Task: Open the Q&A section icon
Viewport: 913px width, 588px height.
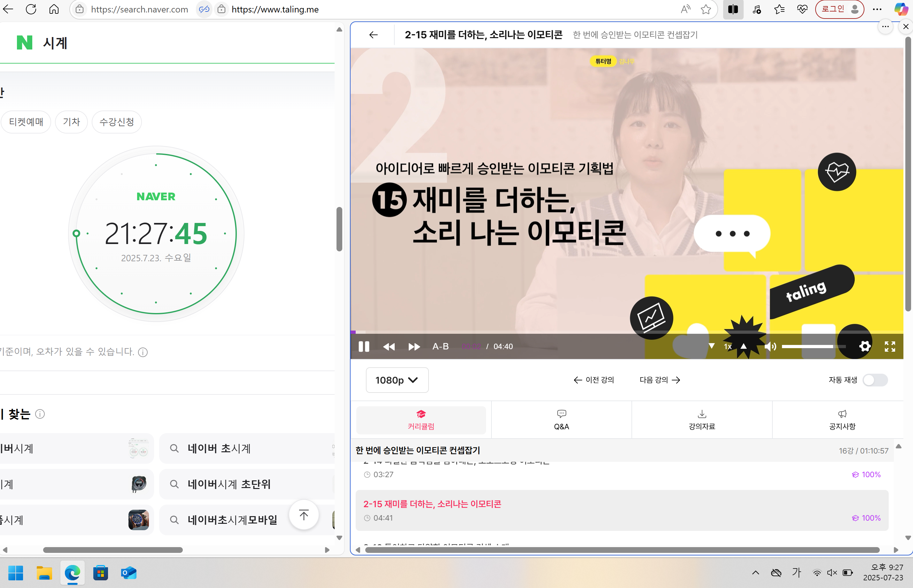Action: point(561,414)
